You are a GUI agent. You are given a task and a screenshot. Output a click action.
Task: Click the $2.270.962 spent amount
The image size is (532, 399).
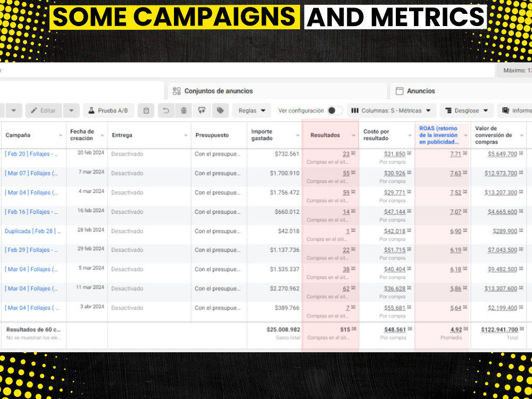285,289
